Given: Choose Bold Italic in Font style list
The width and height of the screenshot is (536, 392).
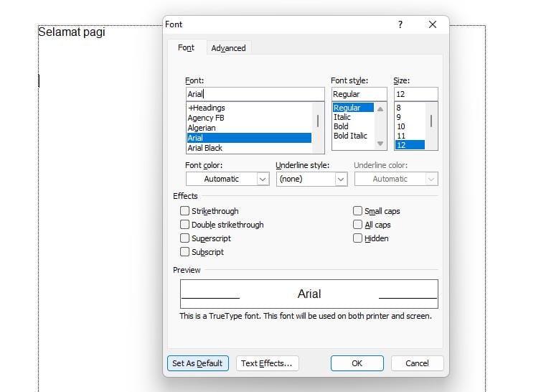Looking at the screenshot, I should [x=350, y=136].
